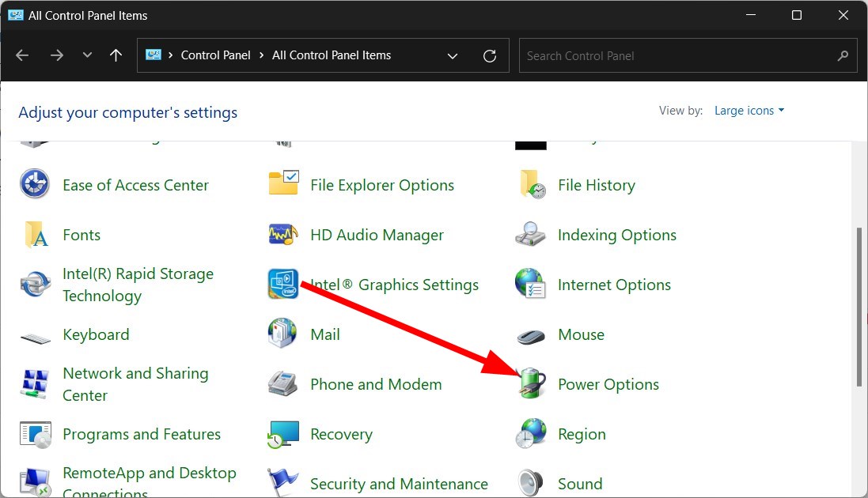Screen dimensions: 868x498
Task: Open the recent locations dropdown arrow
Action: click(x=87, y=55)
